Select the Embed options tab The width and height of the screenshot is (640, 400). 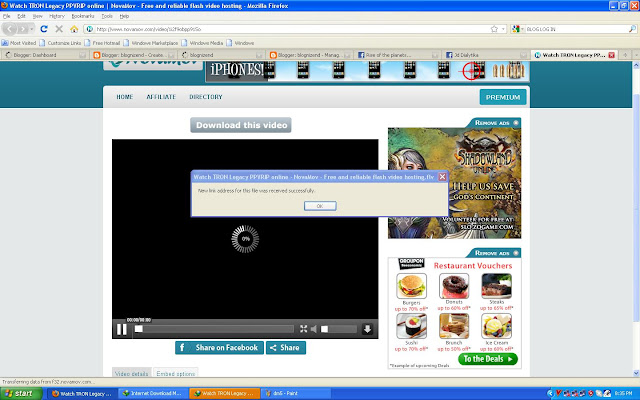pos(176,373)
